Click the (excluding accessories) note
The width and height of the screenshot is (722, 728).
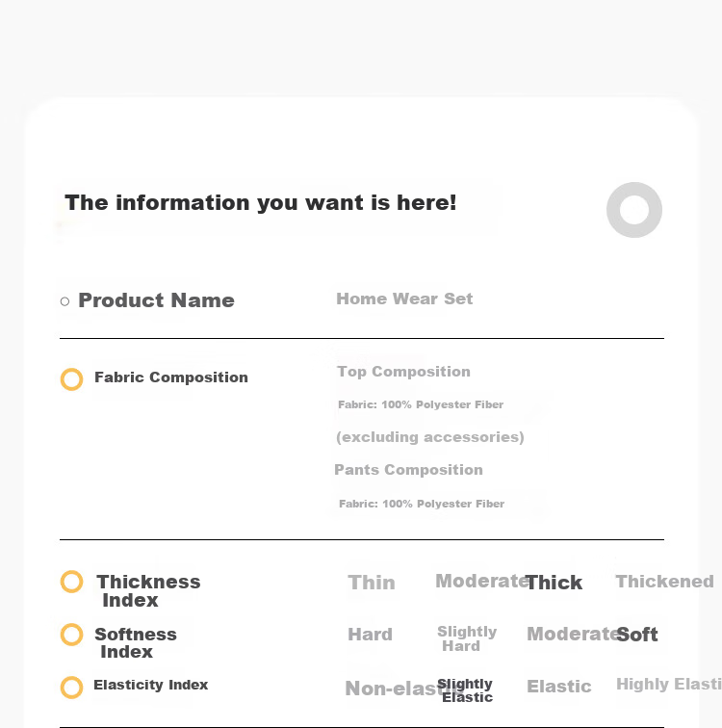pyautogui.click(x=430, y=437)
